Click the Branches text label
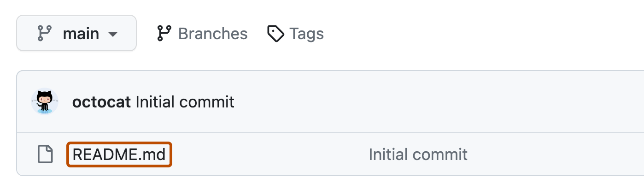The height and width of the screenshot is (190, 644). click(213, 34)
